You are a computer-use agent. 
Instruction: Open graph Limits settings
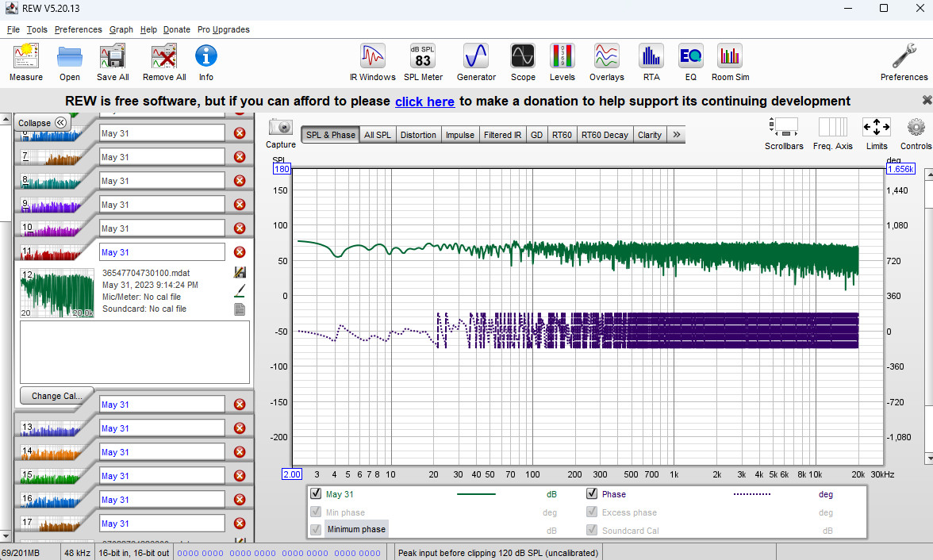point(877,127)
